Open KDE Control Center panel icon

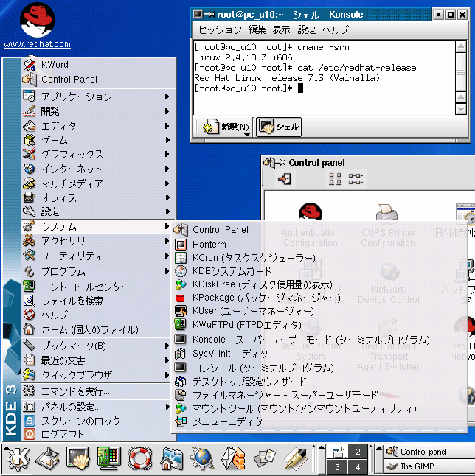(109, 458)
